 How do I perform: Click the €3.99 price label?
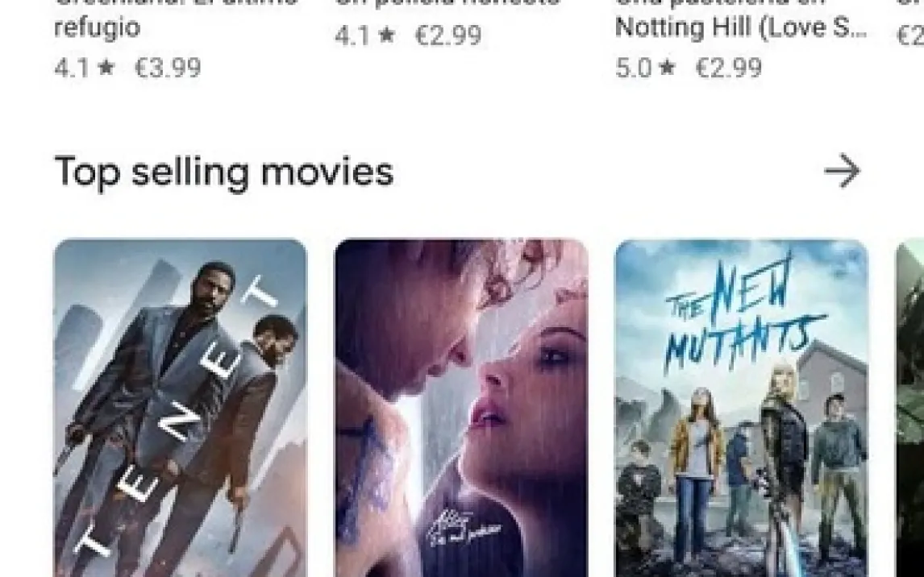[168, 67]
